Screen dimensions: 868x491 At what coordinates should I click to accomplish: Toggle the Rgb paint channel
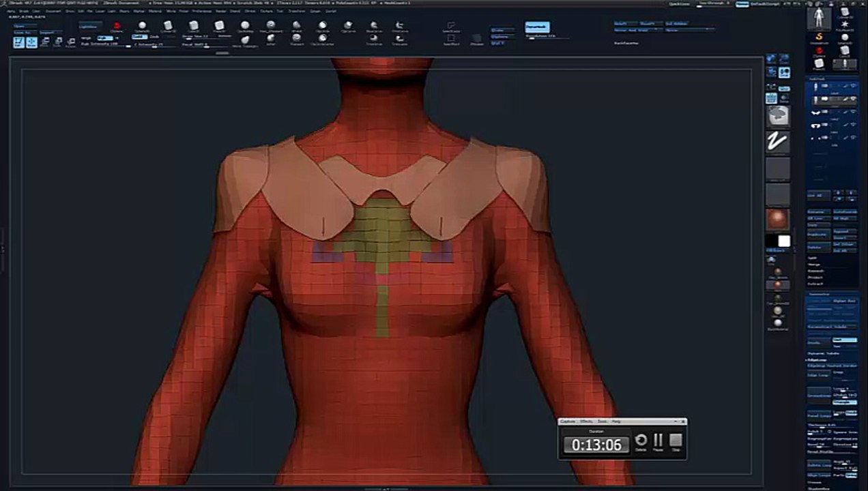click(x=105, y=38)
